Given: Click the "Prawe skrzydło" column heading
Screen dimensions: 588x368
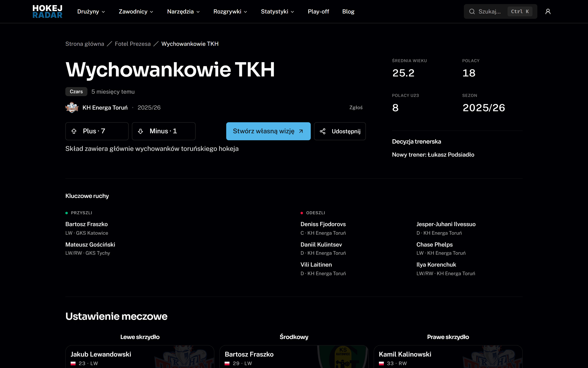Looking at the screenshot, I should 448,337.
